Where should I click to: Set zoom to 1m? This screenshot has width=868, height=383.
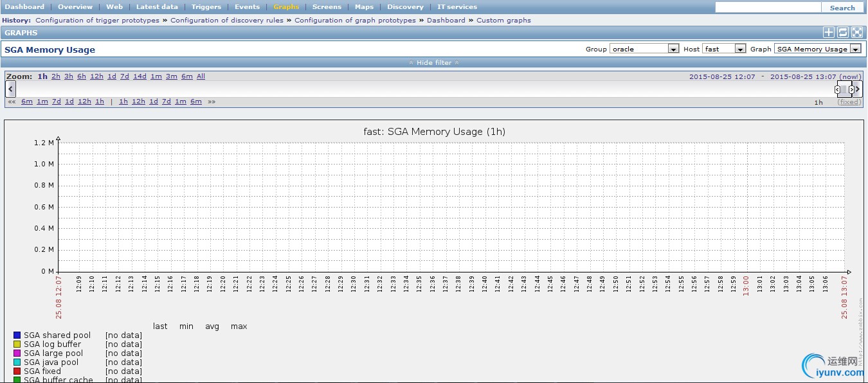point(156,76)
